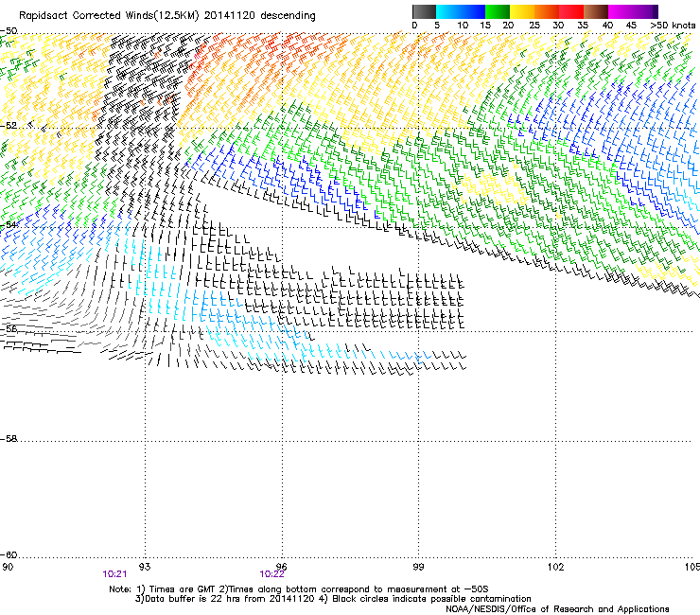Viewport: 700px width, 615px height.
Task: Click the -60 latitude label
Action: coord(9,554)
